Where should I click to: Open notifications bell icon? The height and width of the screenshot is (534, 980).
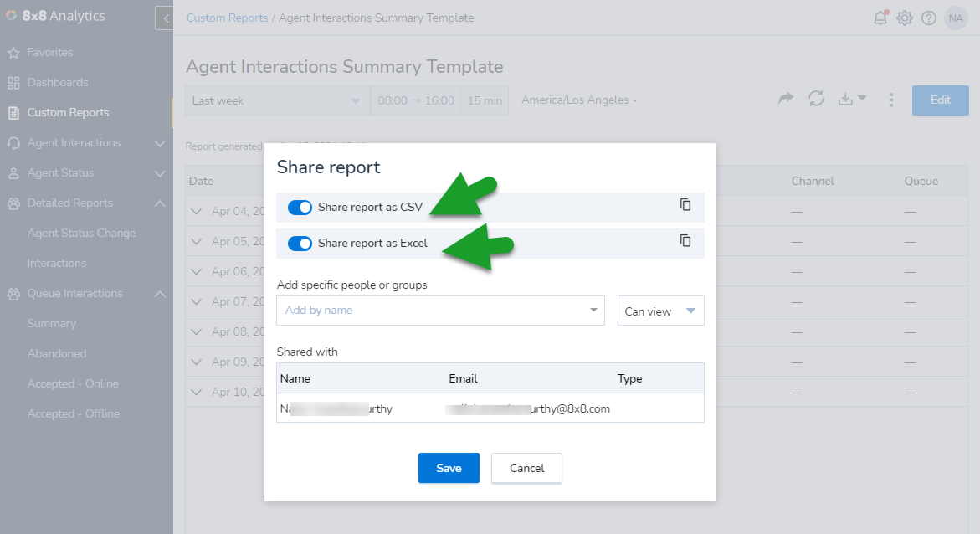[x=880, y=18]
